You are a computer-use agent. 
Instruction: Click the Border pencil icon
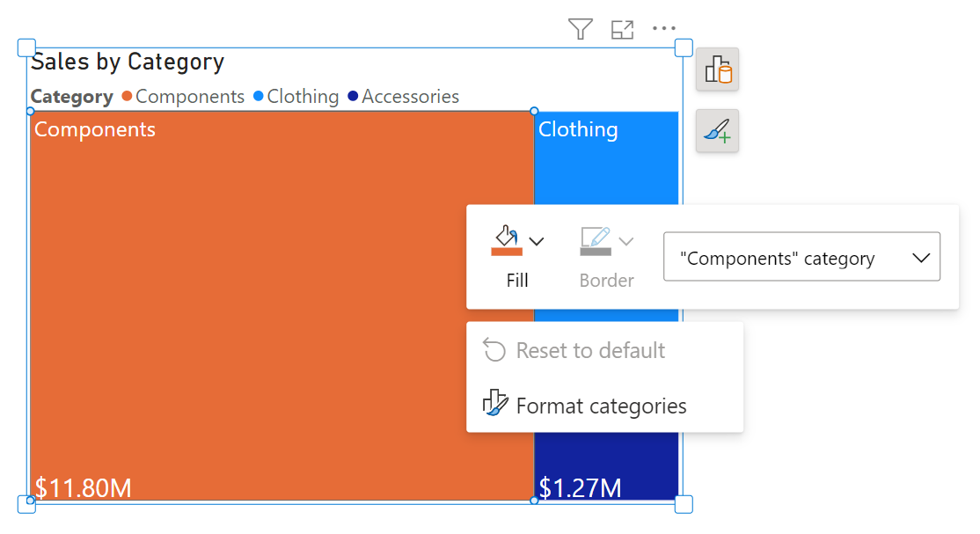[x=596, y=237]
